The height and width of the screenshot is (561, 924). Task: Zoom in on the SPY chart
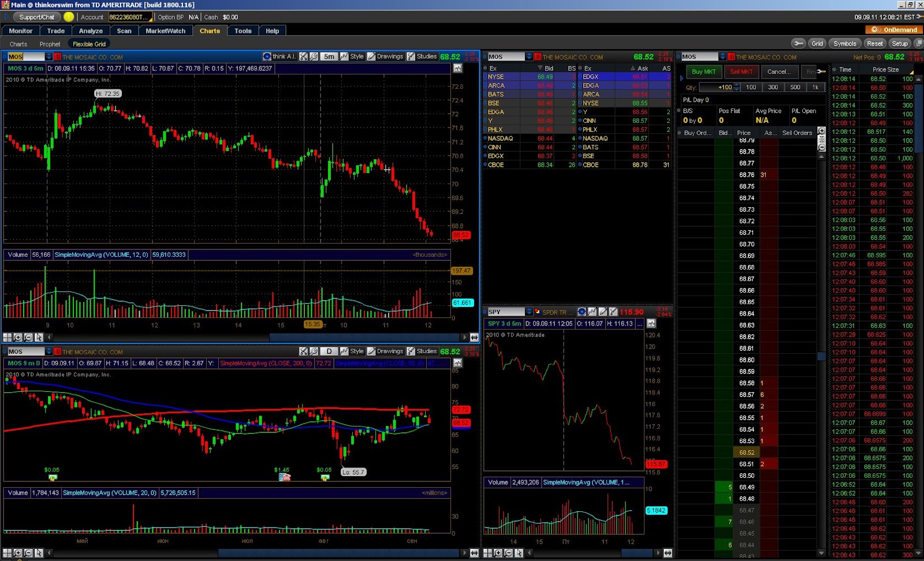pyautogui.click(x=498, y=553)
